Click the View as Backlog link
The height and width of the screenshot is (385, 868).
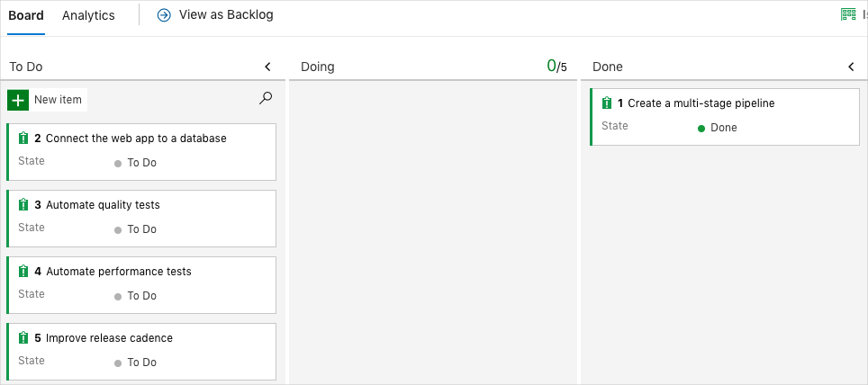(226, 15)
